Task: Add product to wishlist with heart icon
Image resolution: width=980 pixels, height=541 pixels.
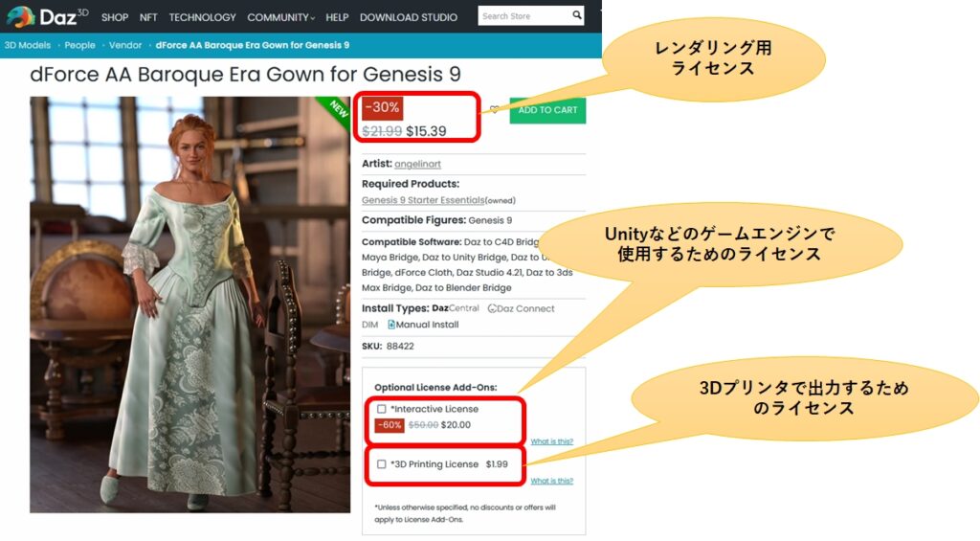Action: pos(495,109)
